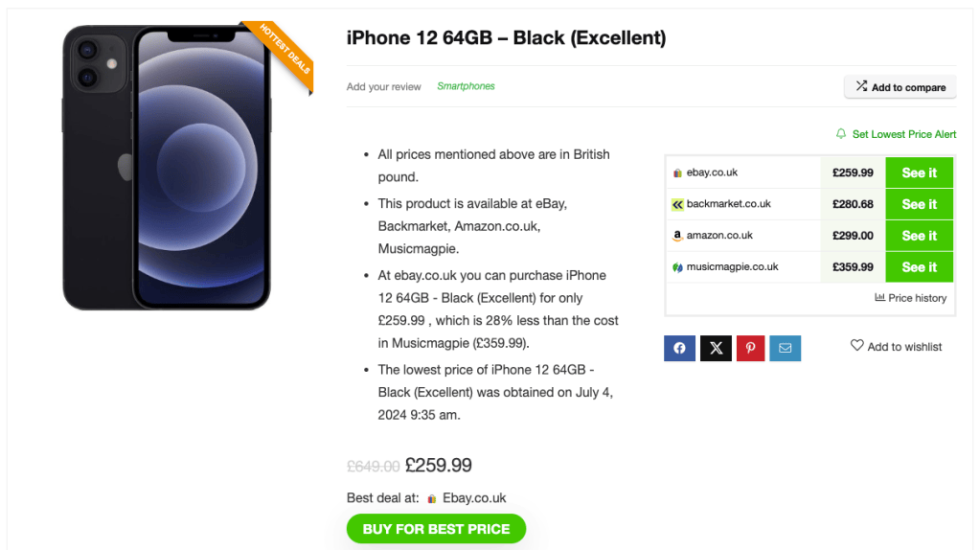Share via the X (Twitter) icon
Screen dimensions: 980x550
(716, 348)
